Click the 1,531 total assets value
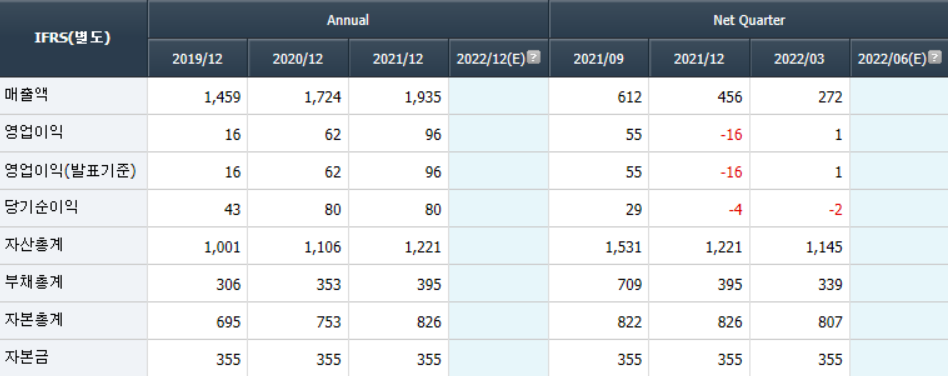Screen dimensions: 948x376 pyautogui.click(x=624, y=247)
